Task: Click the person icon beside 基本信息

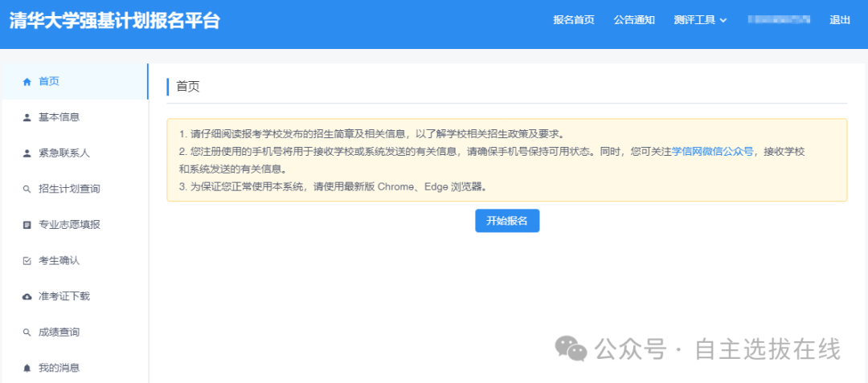Action: [27, 118]
